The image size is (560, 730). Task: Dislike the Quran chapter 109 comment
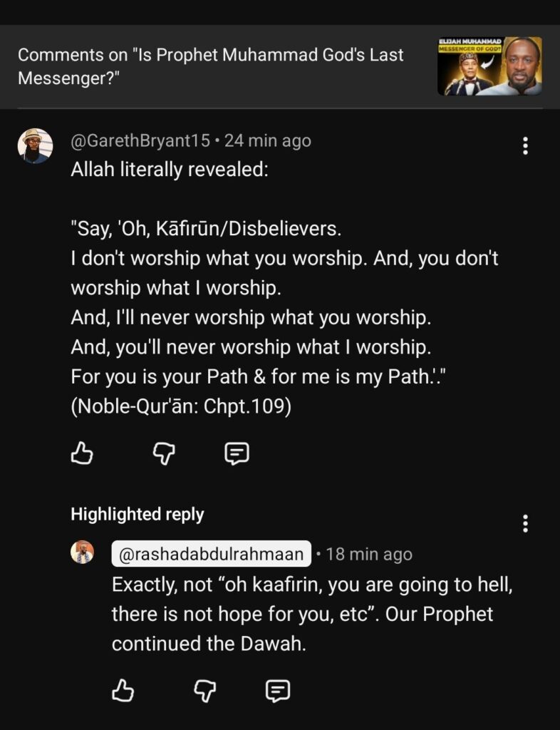(165, 453)
